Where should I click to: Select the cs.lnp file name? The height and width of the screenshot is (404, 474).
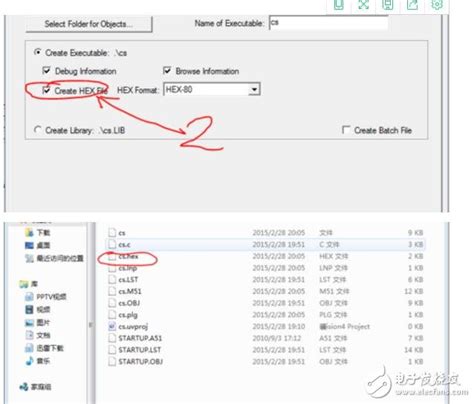[x=128, y=268]
